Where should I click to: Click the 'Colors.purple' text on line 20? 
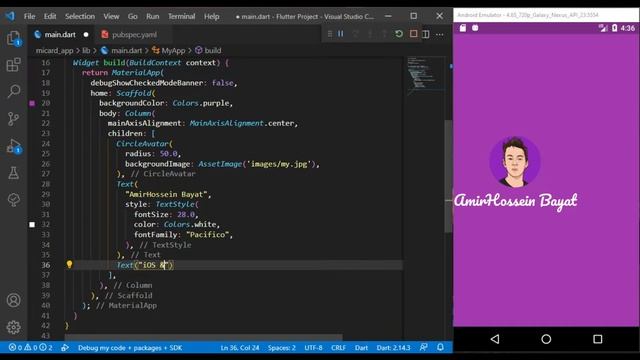[202, 103]
